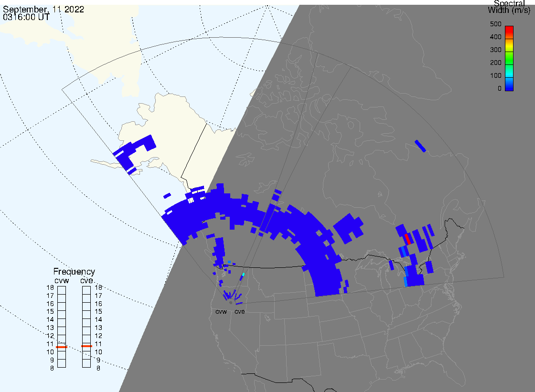The width and height of the screenshot is (535, 392).
Task: Click the 18 label left of cvw bar
Action: pyautogui.click(x=50, y=287)
